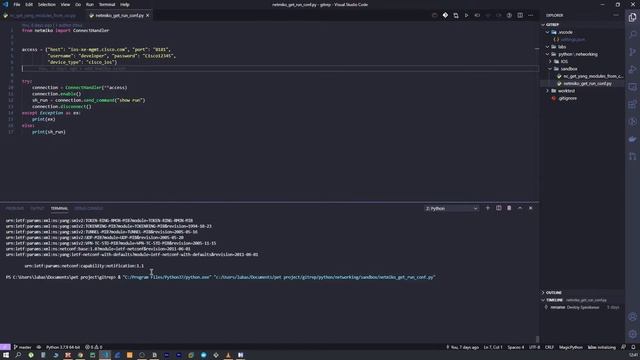Open the Accounts icon in activity bar
This screenshot has width=640, height=360.
632,317
